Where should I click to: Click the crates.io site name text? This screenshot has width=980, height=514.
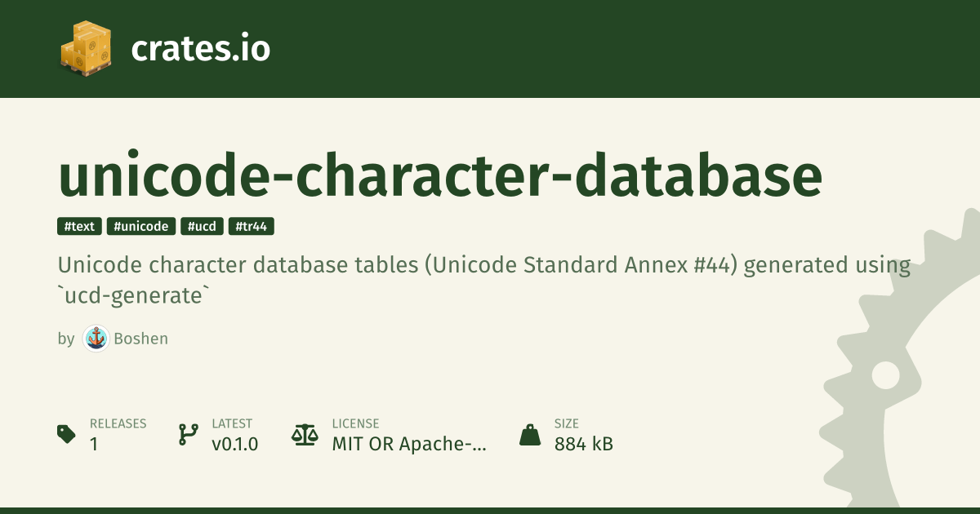pyautogui.click(x=200, y=49)
